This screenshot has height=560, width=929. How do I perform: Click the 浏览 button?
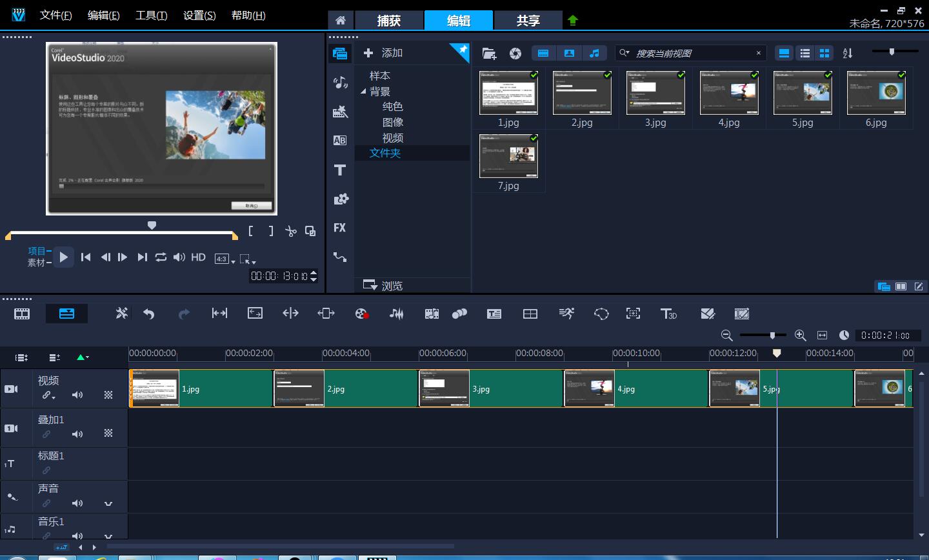383,285
